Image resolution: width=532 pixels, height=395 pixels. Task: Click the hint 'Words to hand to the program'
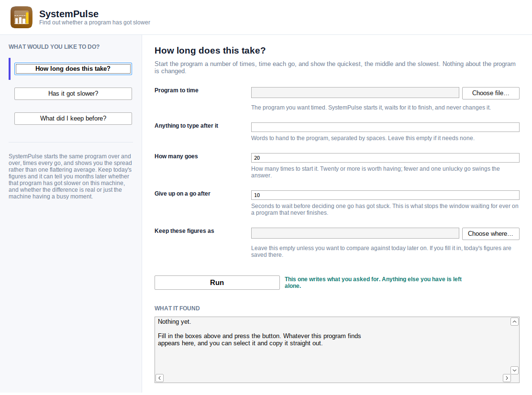point(363,138)
